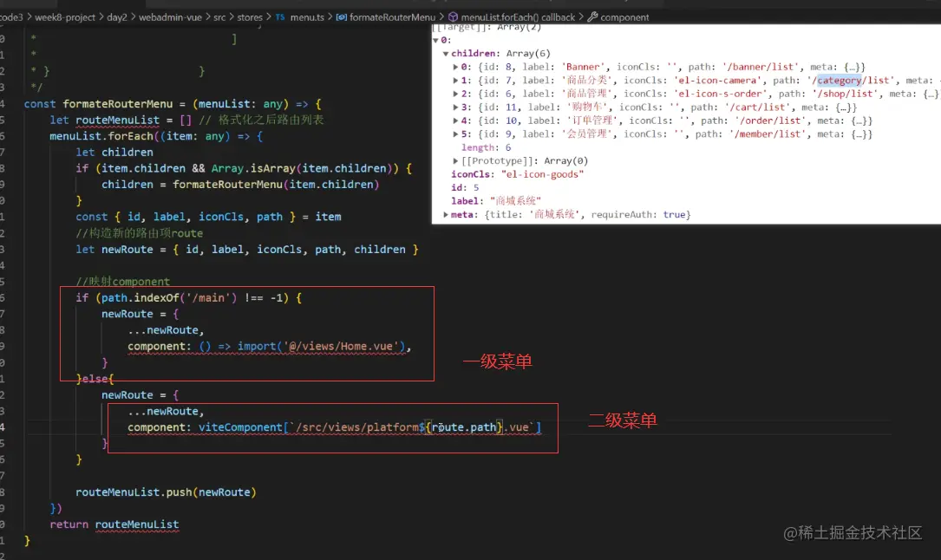Expand the id: 6 商品管理 entry

pyautogui.click(x=455, y=94)
